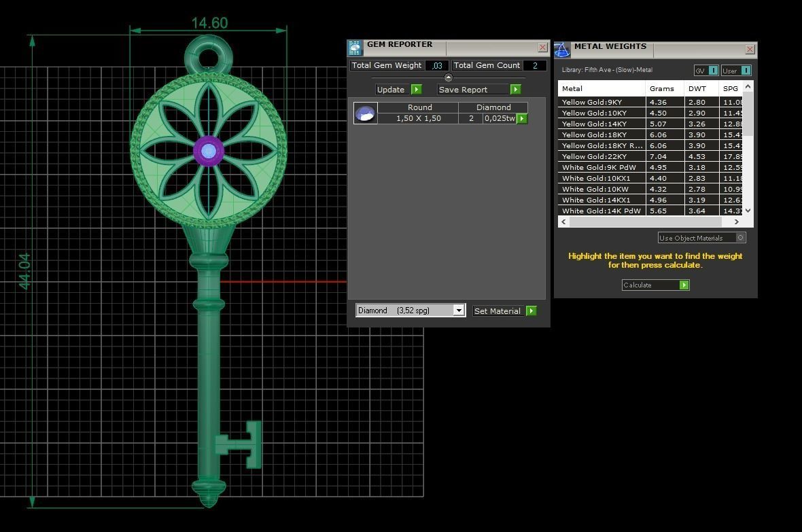Toggle the GV library switch
Screen dimensions: 802x532
click(x=713, y=71)
